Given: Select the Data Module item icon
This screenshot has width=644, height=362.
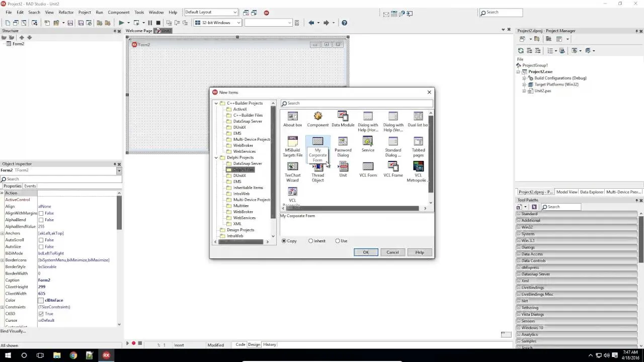Looking at the screenshot, I should click(x=343, y=115).
